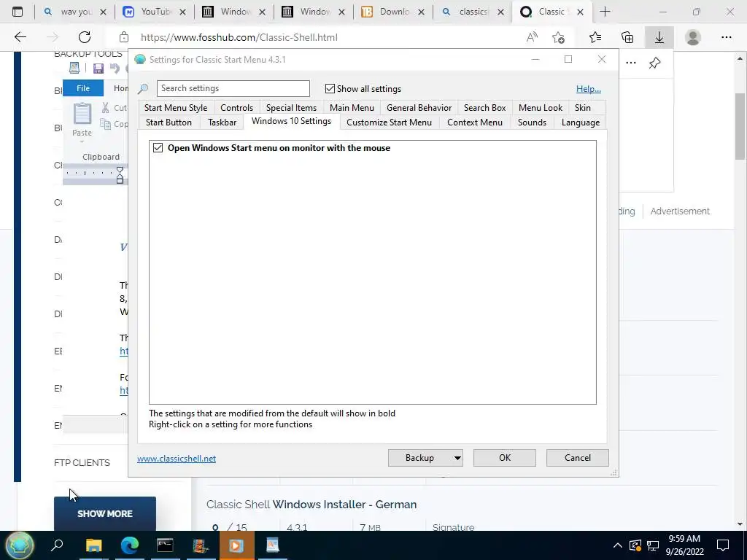This screenshot has width=747, height=560.
Task: Open the Controls tab
Action: tap(237, 108)
